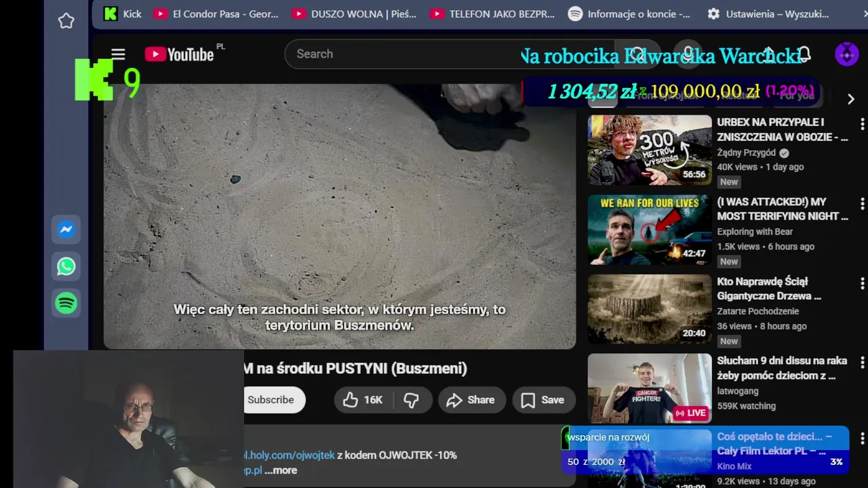
Task: Open options for Kto Naprawdę Ściął video
Action: click(x=862, y=283)
